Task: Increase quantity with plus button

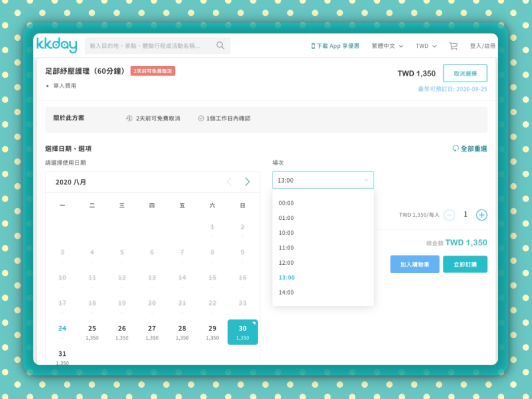Action: [x=482, y=215]
